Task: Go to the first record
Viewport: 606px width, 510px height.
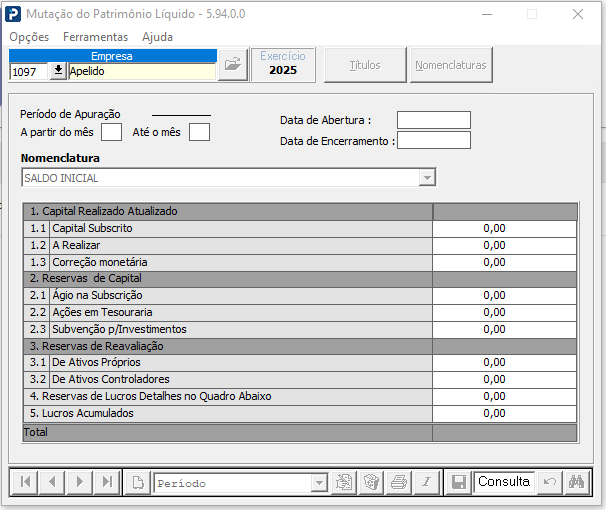Action: coord(25,482)
